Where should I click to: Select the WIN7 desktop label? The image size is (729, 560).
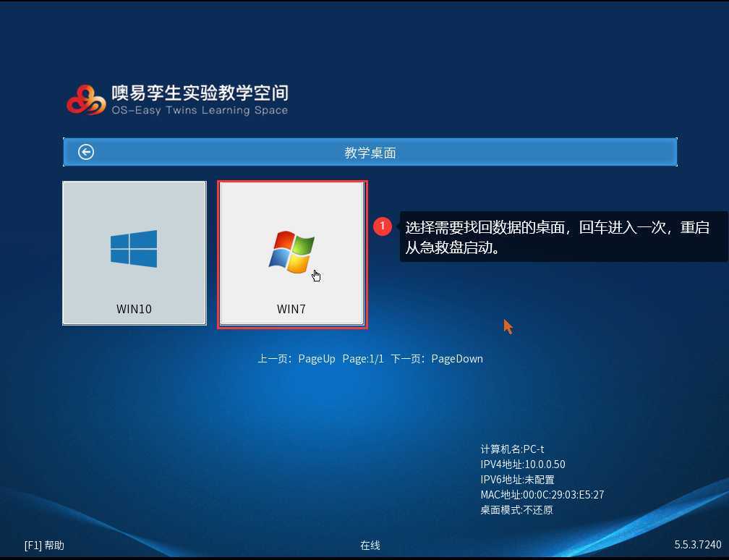coord(291,309)
